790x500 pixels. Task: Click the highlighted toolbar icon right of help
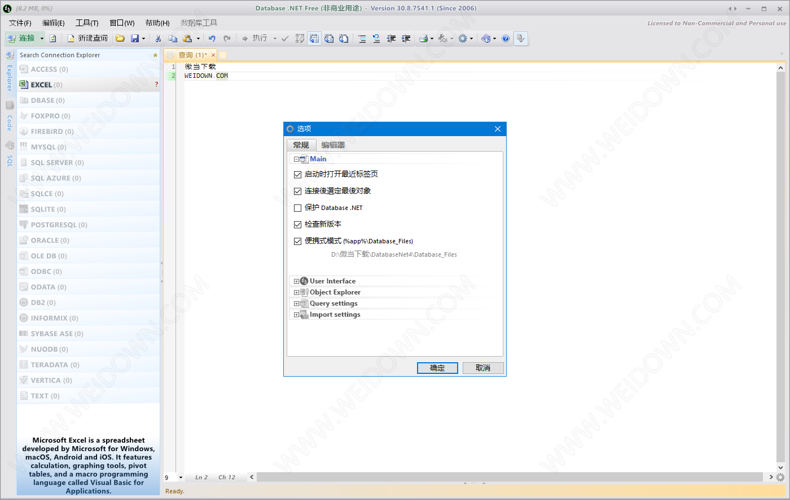pos(520,38)
